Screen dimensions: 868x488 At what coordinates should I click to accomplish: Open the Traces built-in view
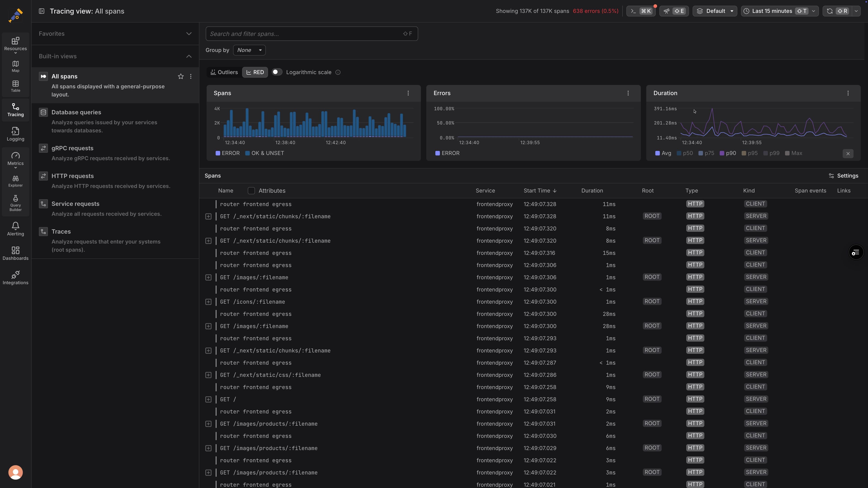click(x=115, y=240)
